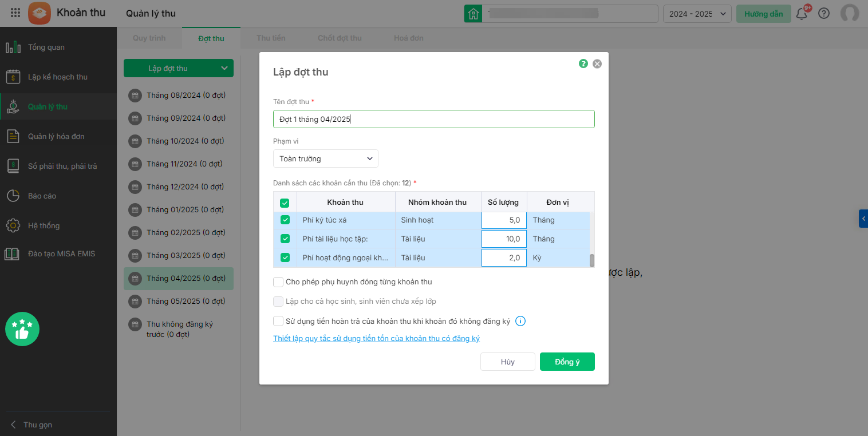This screenshot has height=436, width=868.
Task: Click calendar icon for Tháng 09/2024
Action: (x=135, y=118)
